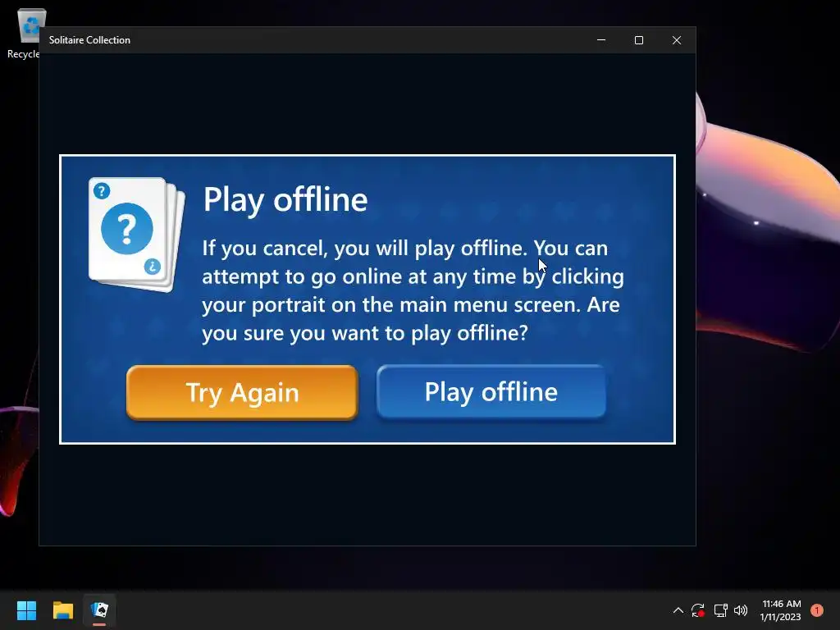Click the question mark cards icon
Image resolution: width=840 pixels, height=630 pixels.
(137, 234)
